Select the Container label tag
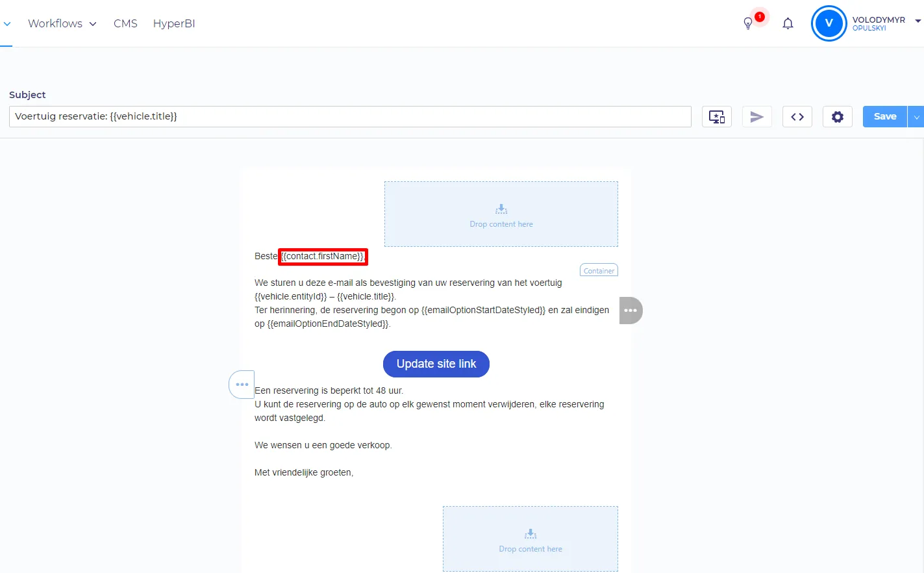The height and width of the screenshot is (573, 924). pyautogui.click(x=599, y=270)
